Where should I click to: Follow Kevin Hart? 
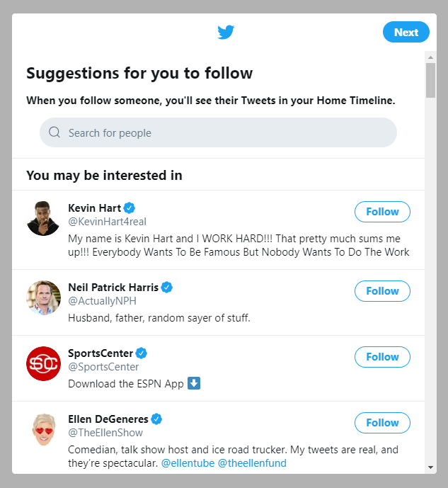click(x=382, y=212)
